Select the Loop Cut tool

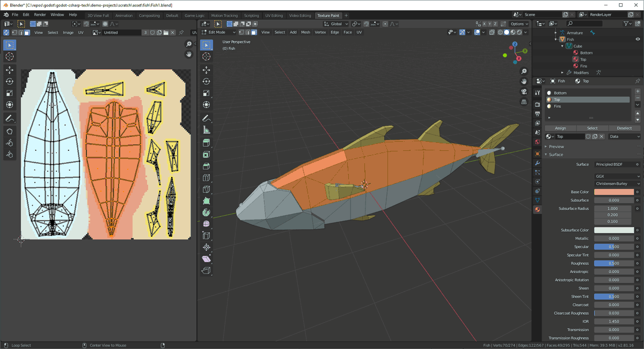(x=206, y=178)
